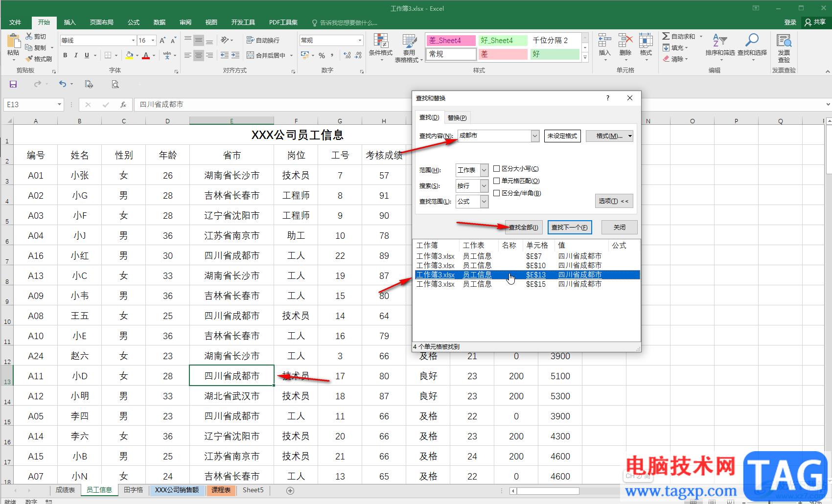This screenshot has width=832, height=504.
Task: Expand the find content history dropdown
Action: click(x=535, y=136)
